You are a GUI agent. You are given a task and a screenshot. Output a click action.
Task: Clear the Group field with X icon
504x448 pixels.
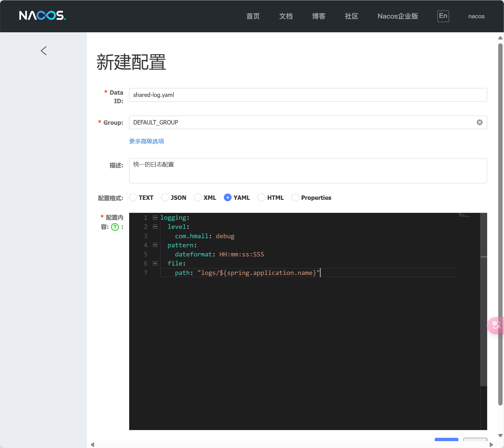[479, 122]
